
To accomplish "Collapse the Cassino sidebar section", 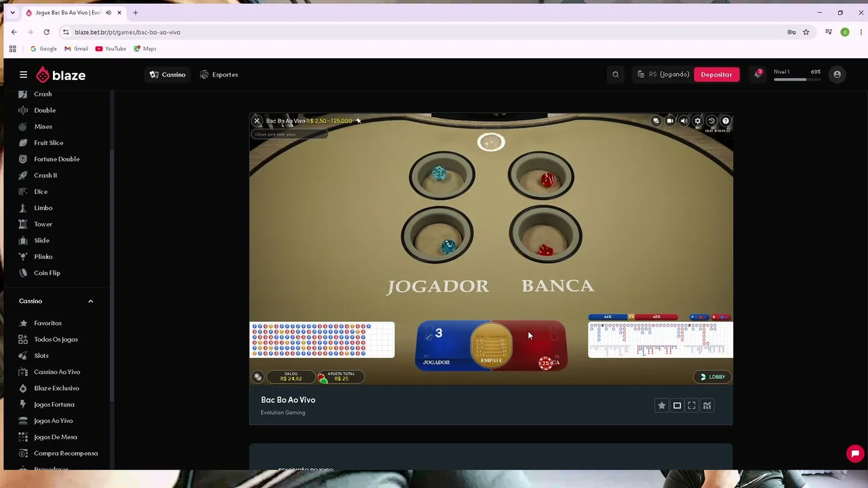I will click(x=90, y=301).
